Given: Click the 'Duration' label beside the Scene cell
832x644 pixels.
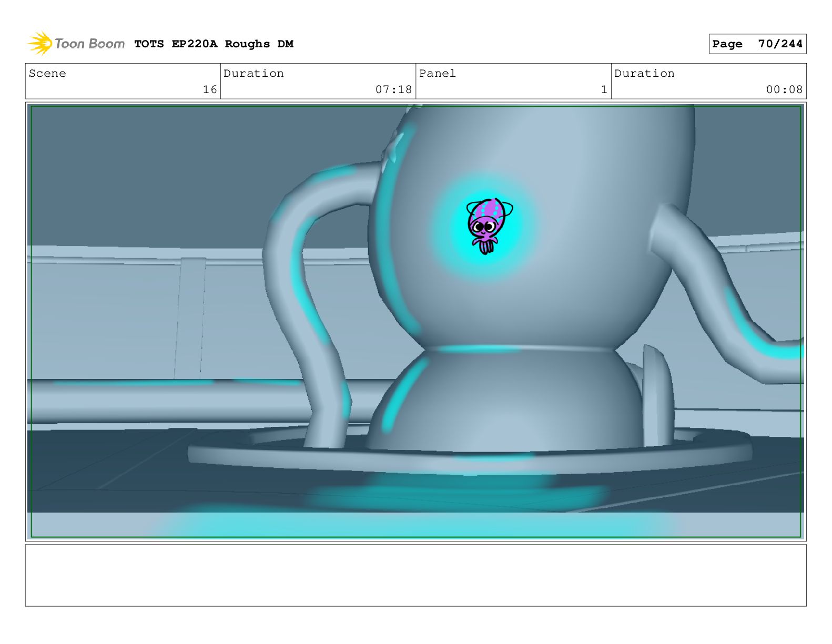Looking at the screenshot, I should (253, 74).
